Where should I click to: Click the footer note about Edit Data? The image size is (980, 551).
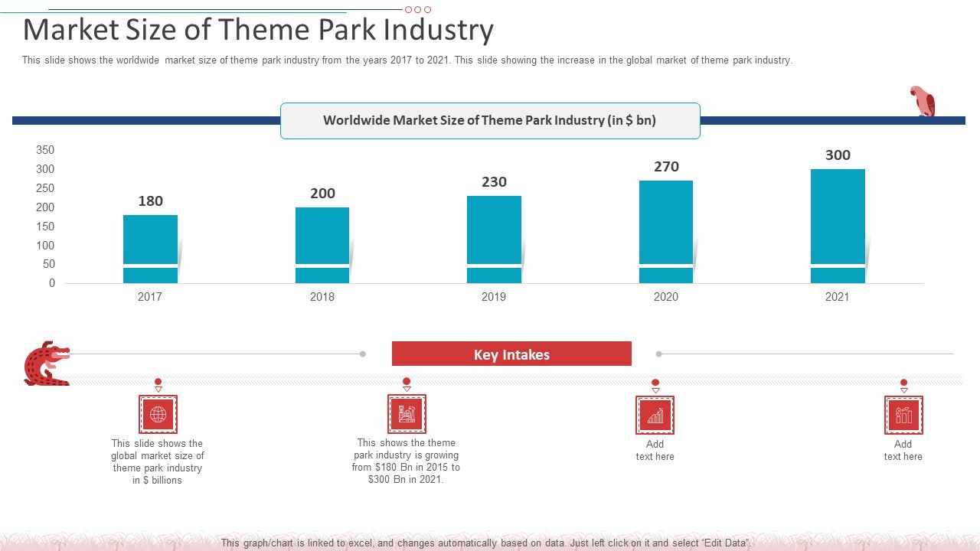pyautogui.click(x=487, y=543)
